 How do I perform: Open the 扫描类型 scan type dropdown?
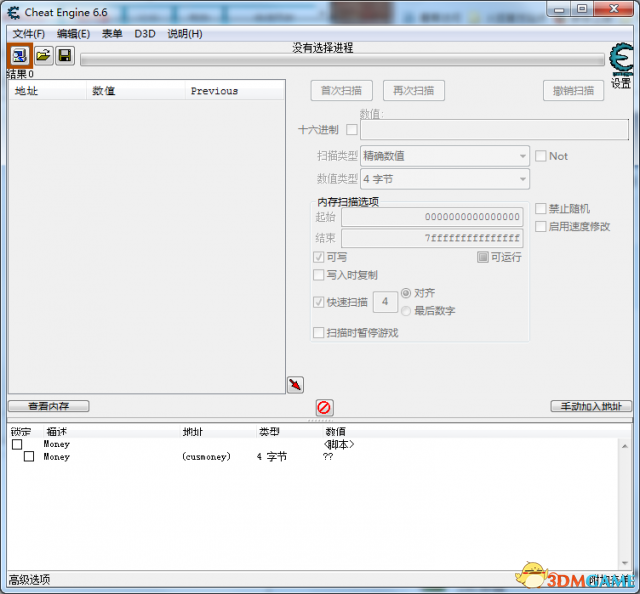click(x=445, y=156)
